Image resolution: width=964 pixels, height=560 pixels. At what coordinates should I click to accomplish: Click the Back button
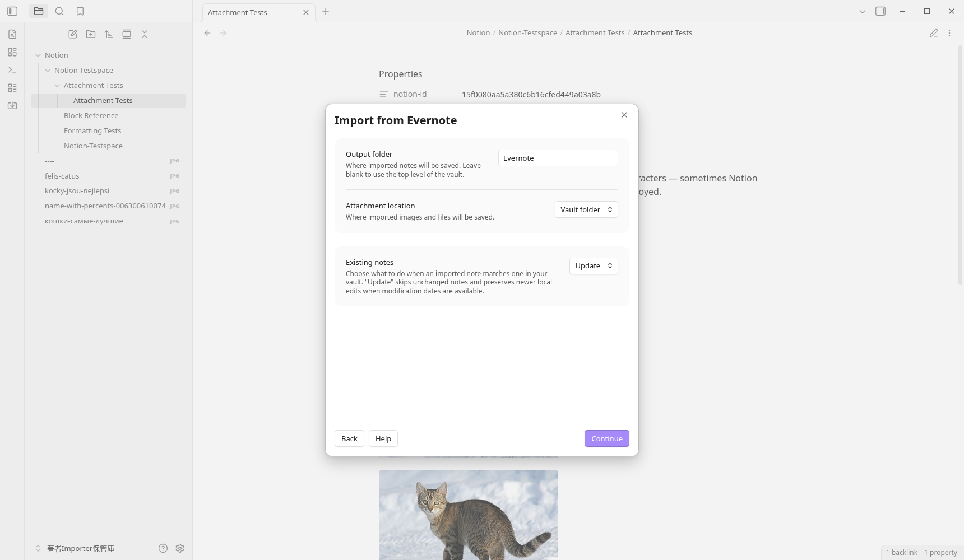tap(349, 438)
